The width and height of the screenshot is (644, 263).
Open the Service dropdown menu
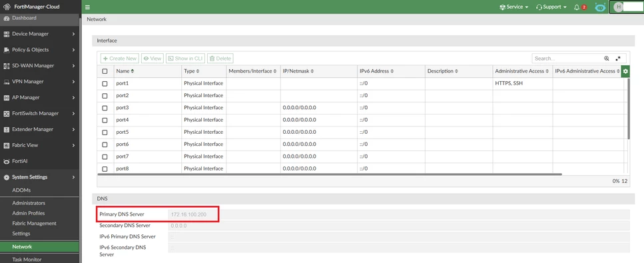point(514,7)
